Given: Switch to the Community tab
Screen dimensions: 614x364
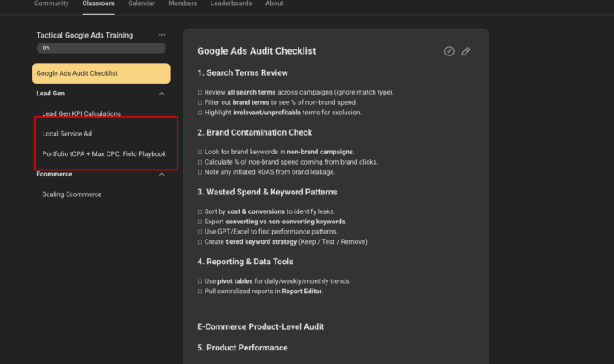Looking at the screenshot, I should [x=51, y=3].
